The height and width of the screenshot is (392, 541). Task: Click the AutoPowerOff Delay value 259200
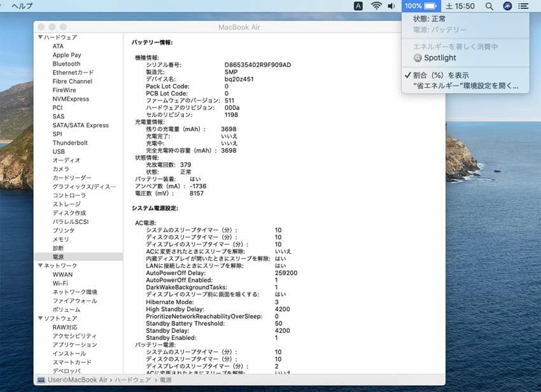(x=286, y=273)
